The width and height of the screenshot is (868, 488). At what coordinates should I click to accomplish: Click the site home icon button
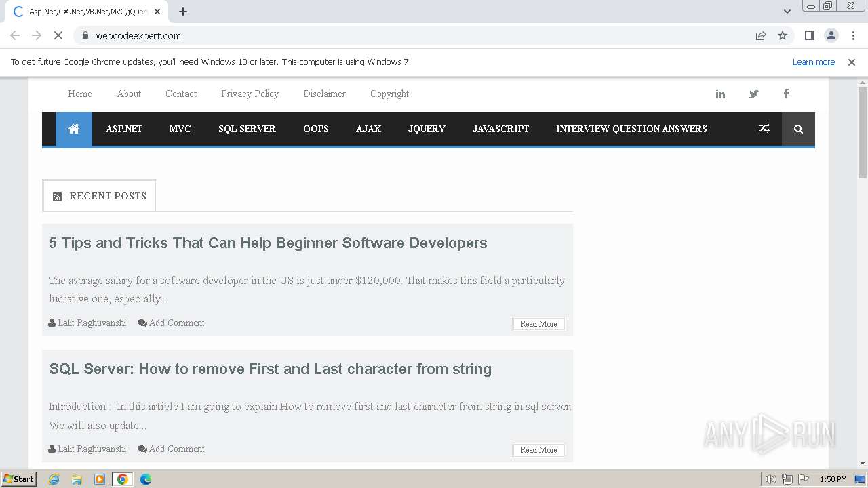click(73, 129)
